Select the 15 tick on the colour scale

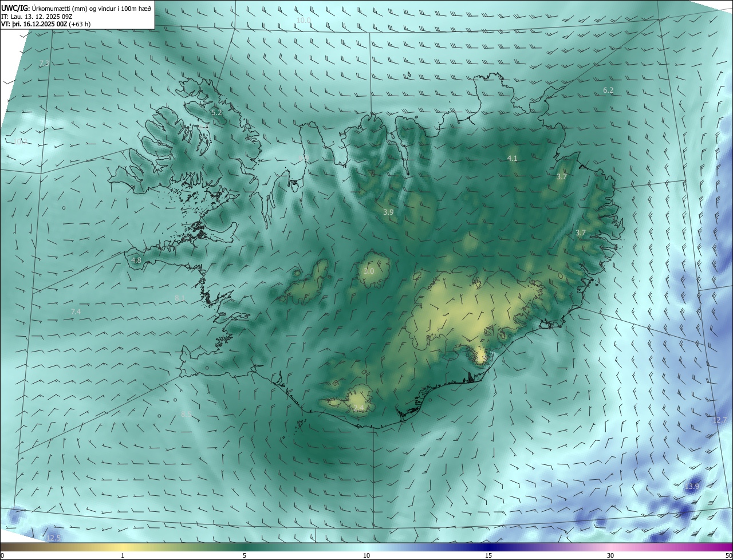point(488,555)
